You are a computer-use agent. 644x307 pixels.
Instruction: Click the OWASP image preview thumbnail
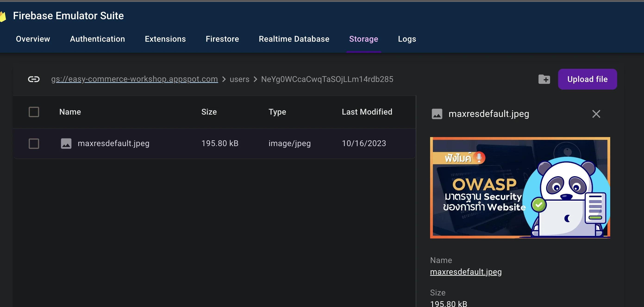[x=520, y=188]
